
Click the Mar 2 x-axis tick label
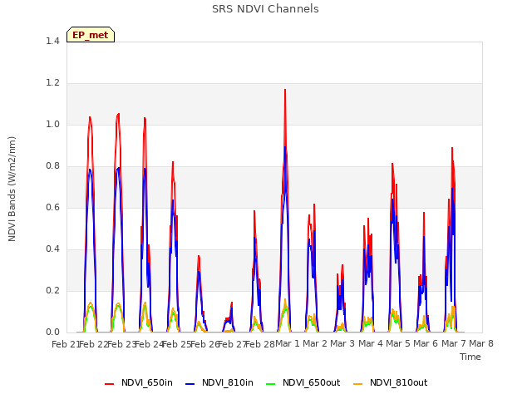pyautogui.click(x=315, y=343)
